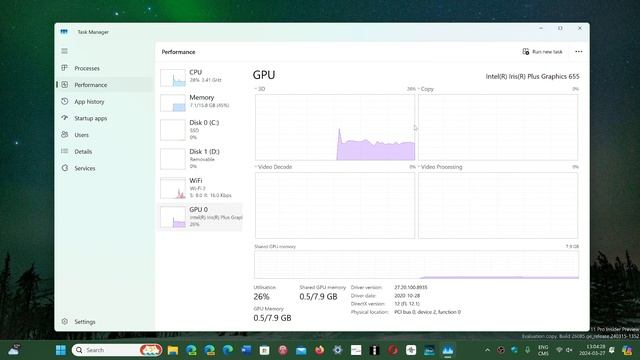Select Disk 1 (D:) removable entry
Screen dimensions: 640x360
click(x=200, y=159)
